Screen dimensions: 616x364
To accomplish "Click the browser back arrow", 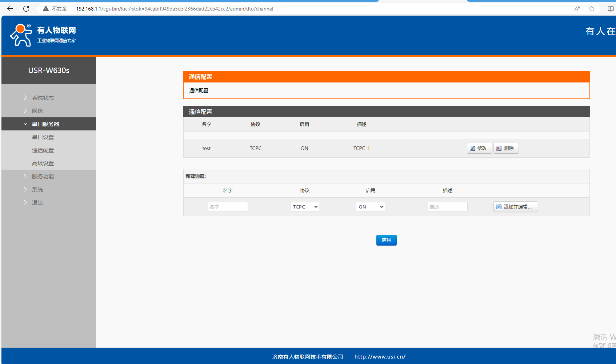I will click(10, 9).
